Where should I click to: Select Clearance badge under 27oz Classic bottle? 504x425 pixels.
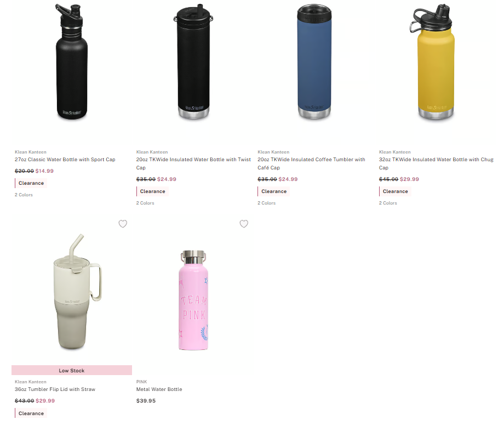point(31,183)
